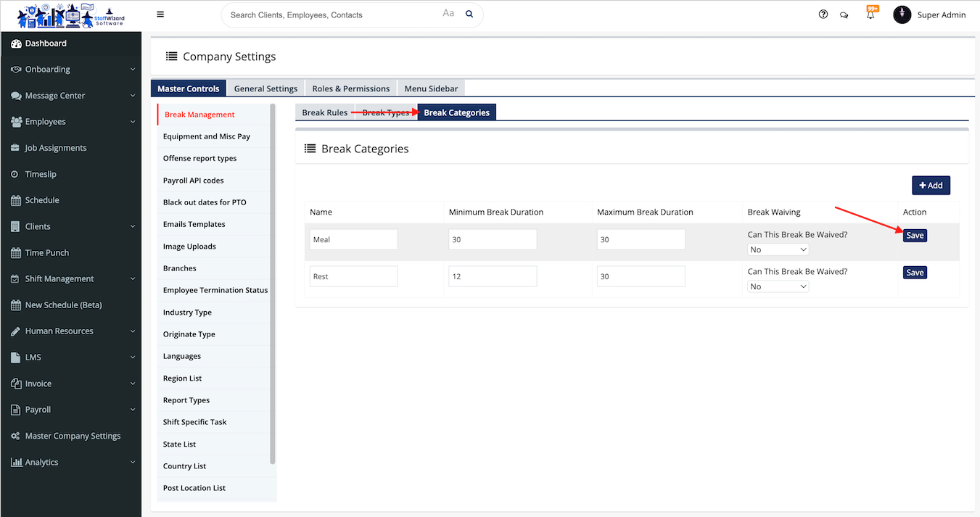
Task: Click the hamburger menu icon in header
Action: coord(160,15)
